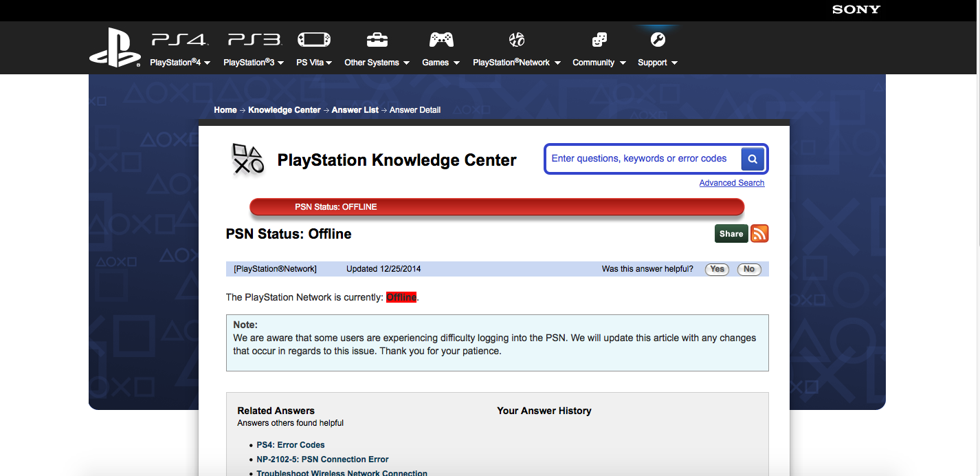This screenshot has height=476, width=980.
Task: Open the PS4: Error Codes article
Action: pos(290,444)
